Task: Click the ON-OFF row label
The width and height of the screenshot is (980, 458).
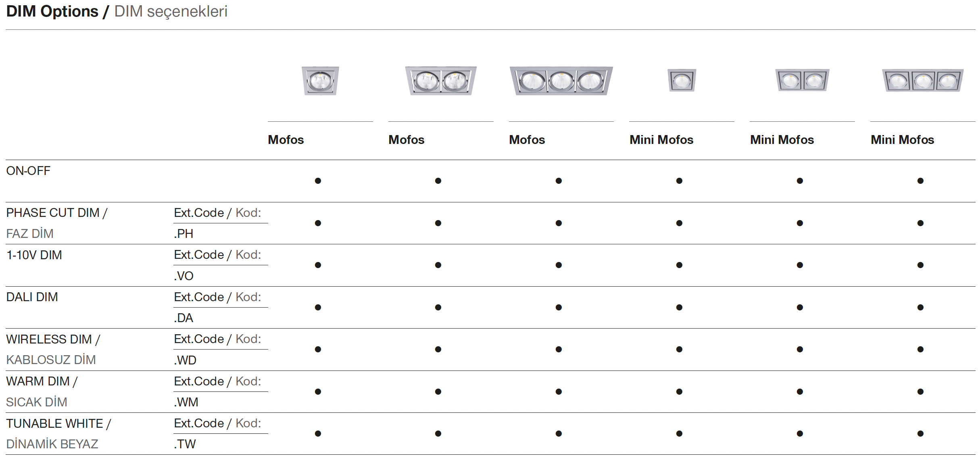Action: [28, 171]
